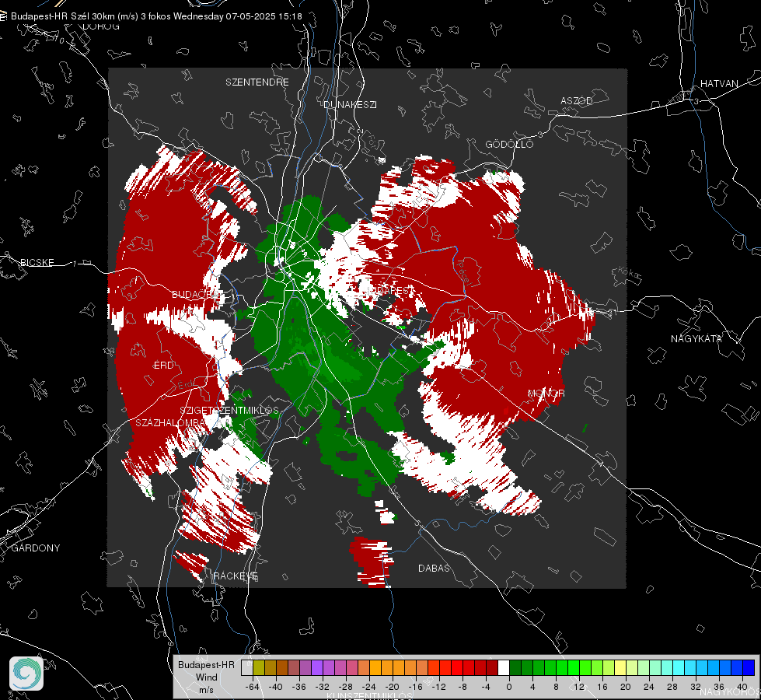Pick the pale yellow swatch above 20
Viewport: 761px width, 700px height.
tap(620, 667)
